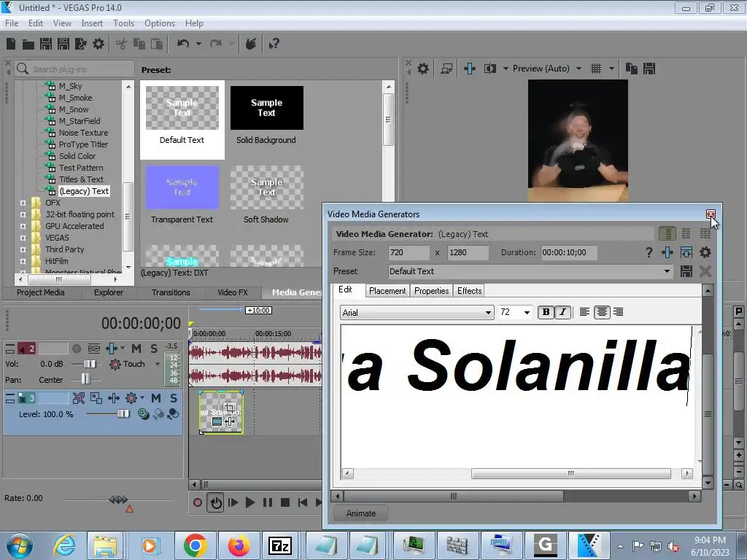Play the timeline
The width and height of the screenshot is (747, 560).
[249, 502]
